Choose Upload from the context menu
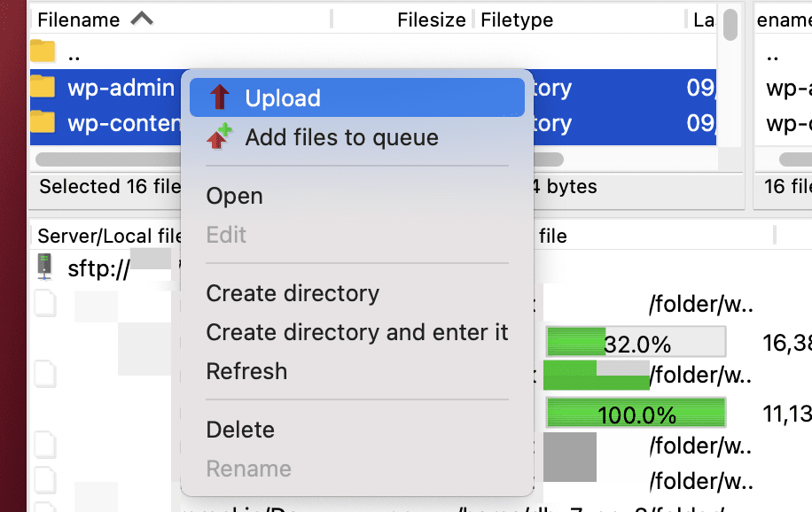Viewport: 812px width, 512px height. point(357,97)
